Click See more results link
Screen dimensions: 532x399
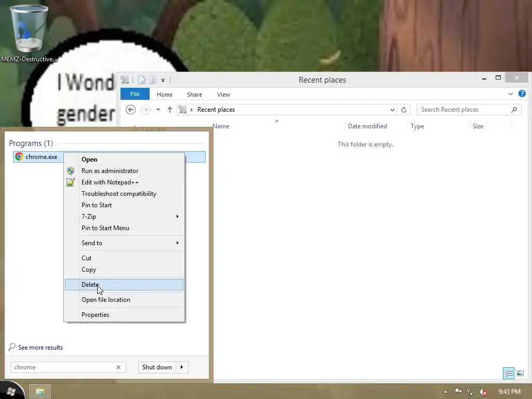[41, 348]
